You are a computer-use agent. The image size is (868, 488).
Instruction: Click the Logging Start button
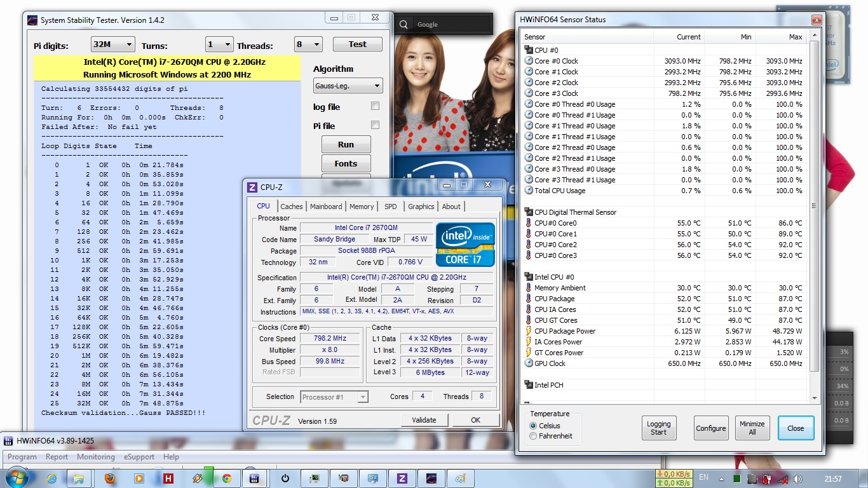pyautogui.click(x=659, y=428)
